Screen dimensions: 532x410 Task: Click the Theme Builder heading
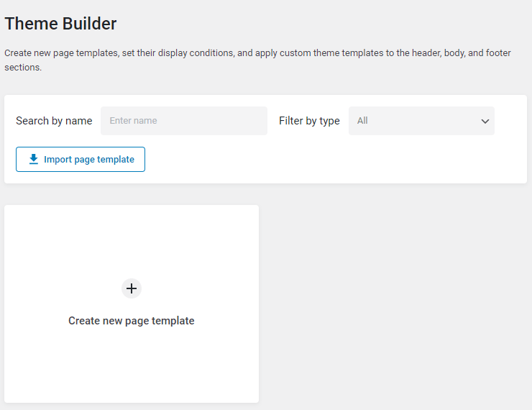point(60,24)
